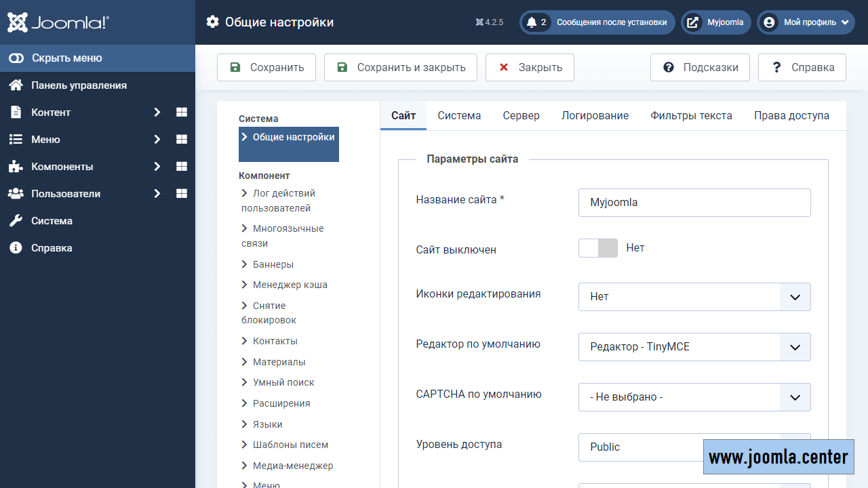Open the Мой профиль user menu
The height and width of the screenshot is (488, 868).
click(806, 22)
